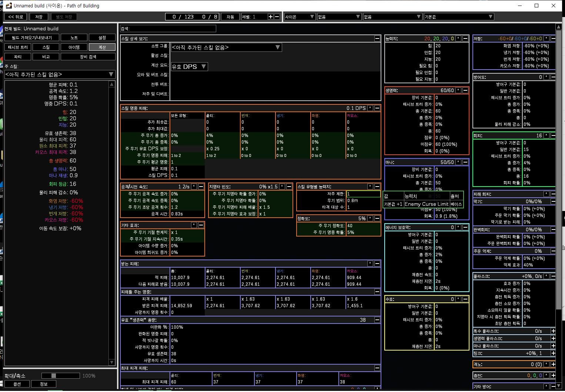Click the 저주 제한 value field
The height and width of the screenshot is (392, 565).
point(363,194)
